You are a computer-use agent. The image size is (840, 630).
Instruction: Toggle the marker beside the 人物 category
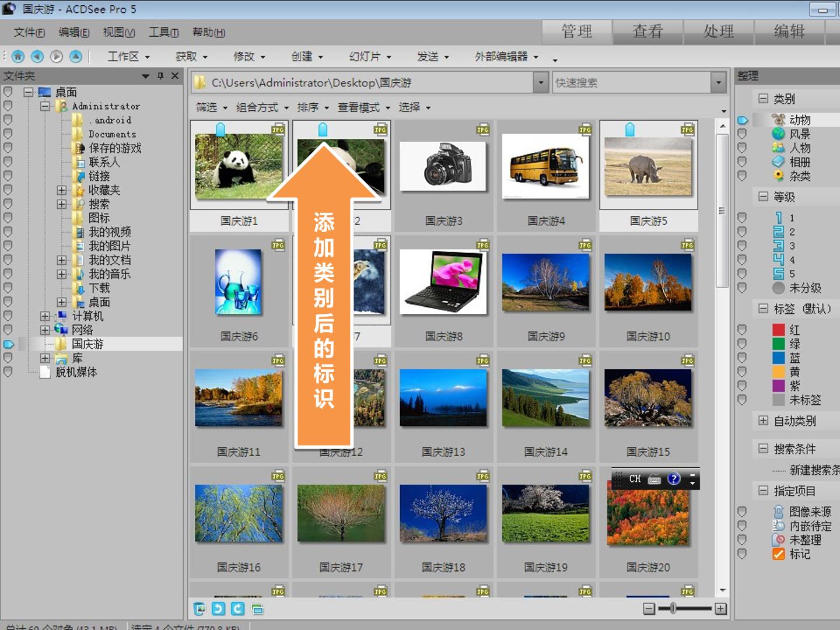click(742, 148)
